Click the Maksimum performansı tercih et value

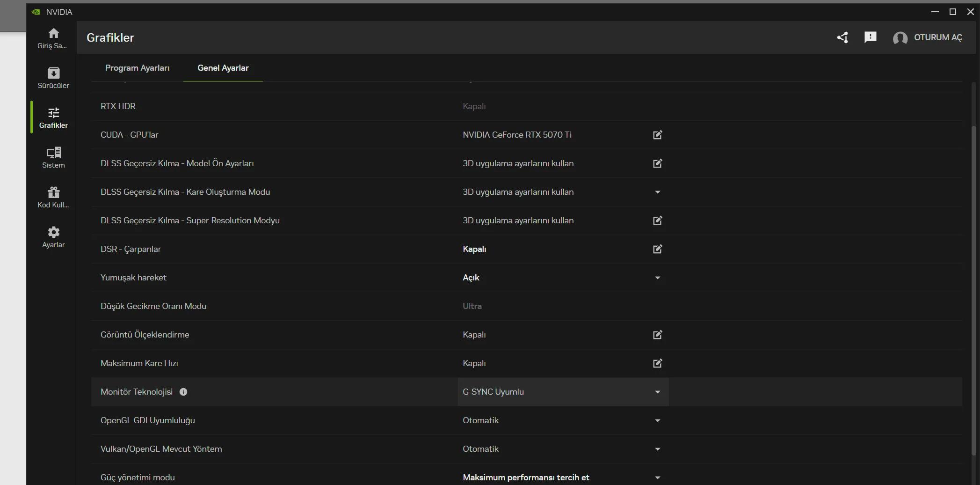point(526,478)
